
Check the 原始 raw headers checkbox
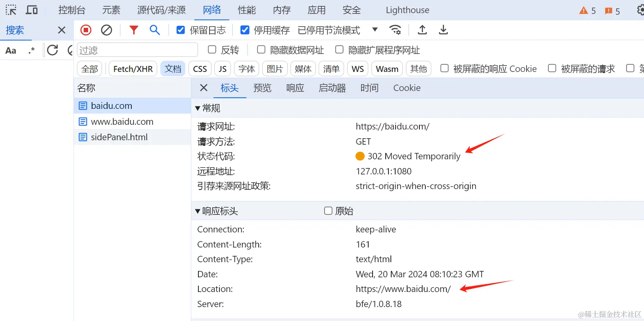pos(328,211)
